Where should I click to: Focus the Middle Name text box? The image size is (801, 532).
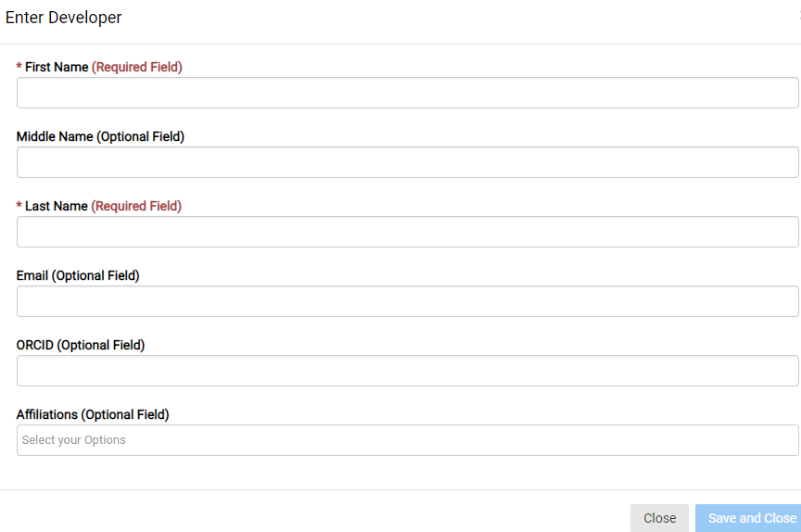408,162
